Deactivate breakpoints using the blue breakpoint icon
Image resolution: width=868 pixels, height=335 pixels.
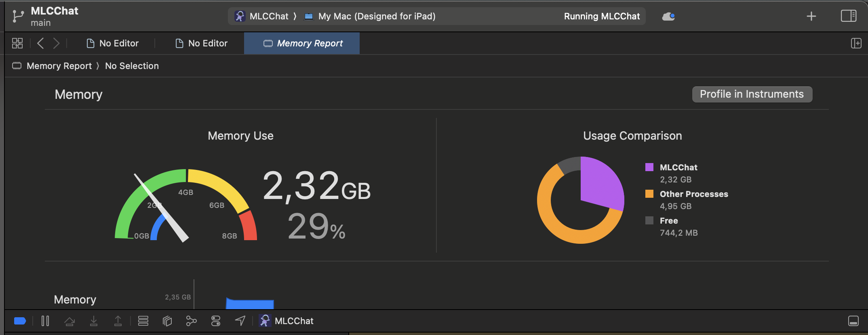20,321
